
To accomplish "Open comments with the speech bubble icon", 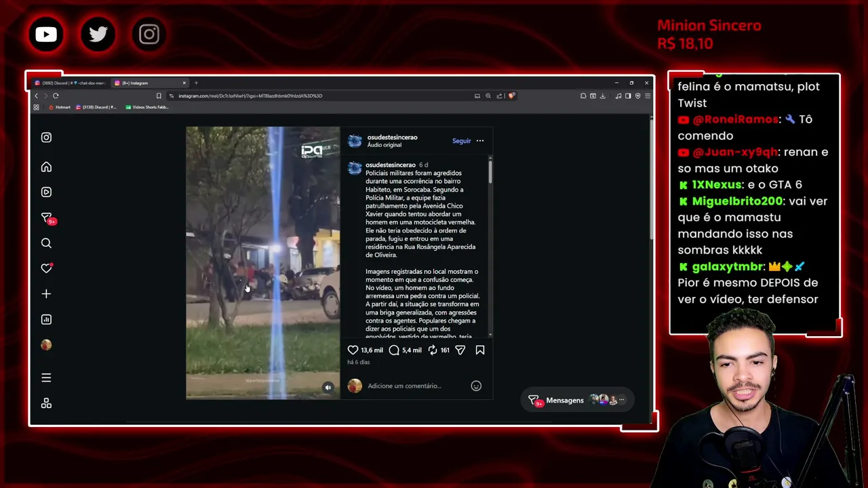I will [394, 350].
